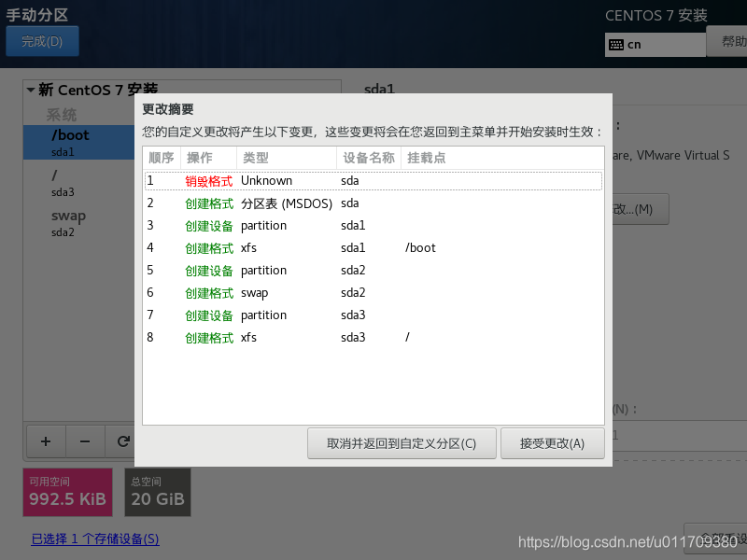
Task: Click the 总空间 20 GiB box
Action: coord(158,492)
